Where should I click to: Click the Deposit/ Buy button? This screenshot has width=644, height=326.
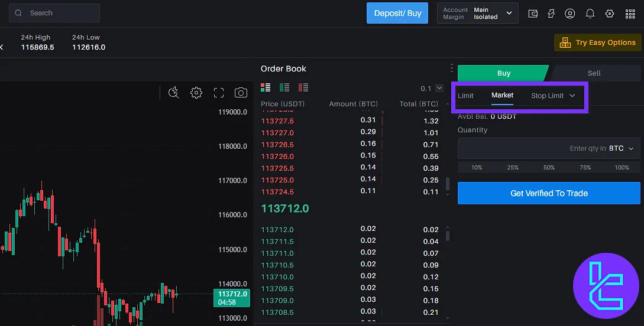coord(397,13)
